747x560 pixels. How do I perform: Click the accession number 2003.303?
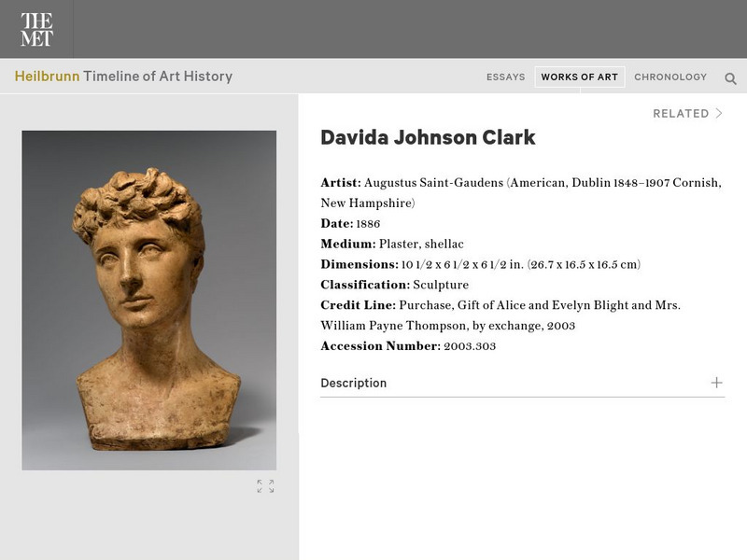pos(470,346)
